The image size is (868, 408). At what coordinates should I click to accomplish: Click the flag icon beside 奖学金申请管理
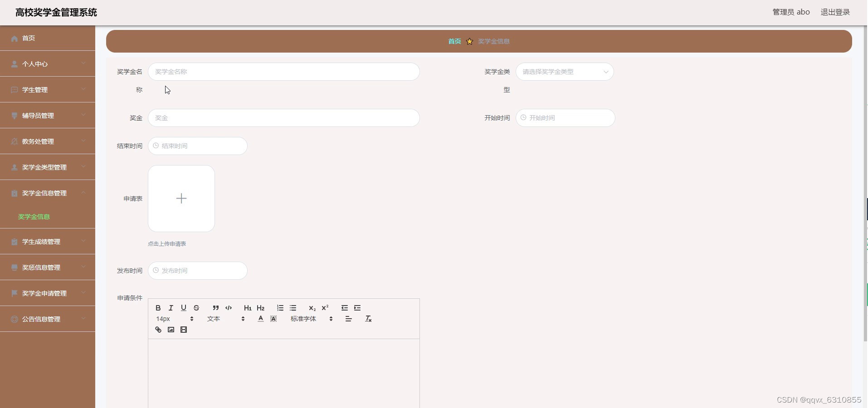click(15, 294)
